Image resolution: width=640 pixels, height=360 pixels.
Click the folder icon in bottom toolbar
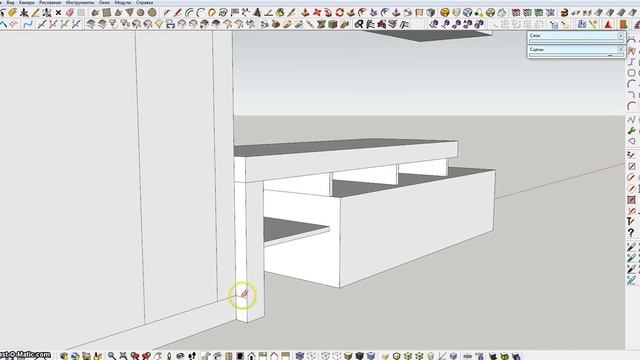[x=86, y=356]
